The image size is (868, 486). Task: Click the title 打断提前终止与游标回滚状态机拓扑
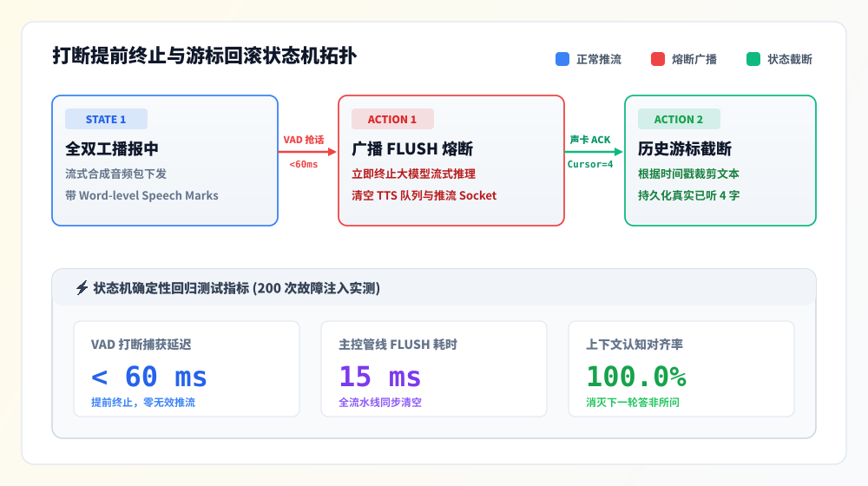pyautogui.click(x=204, y=56)
